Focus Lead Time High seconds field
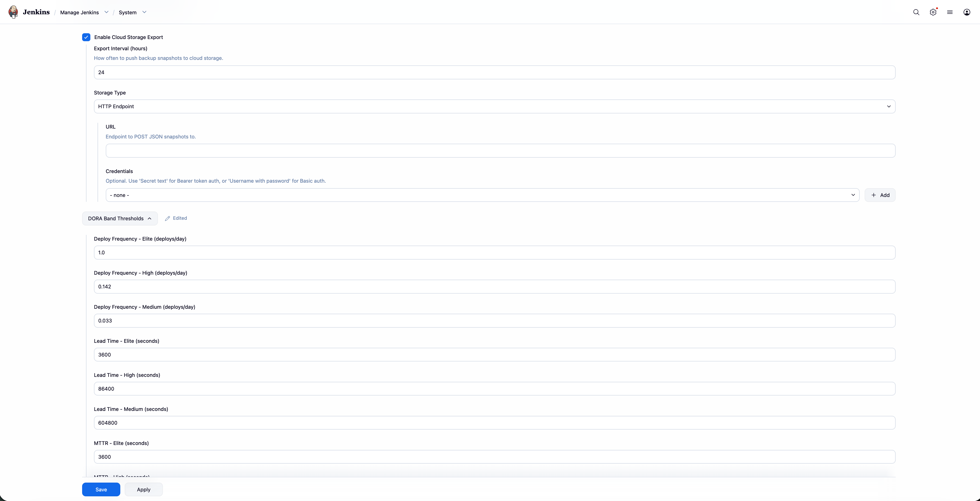Image resolution: width=980 pixels, height=501 pixels. pyautogui.click(x=495, y=389)
